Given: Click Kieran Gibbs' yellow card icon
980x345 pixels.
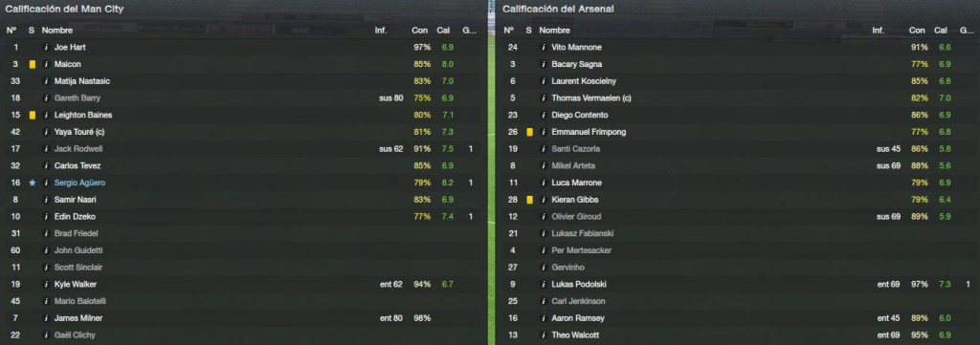Looking at the screenshot, I should click(x=529, y=200).
